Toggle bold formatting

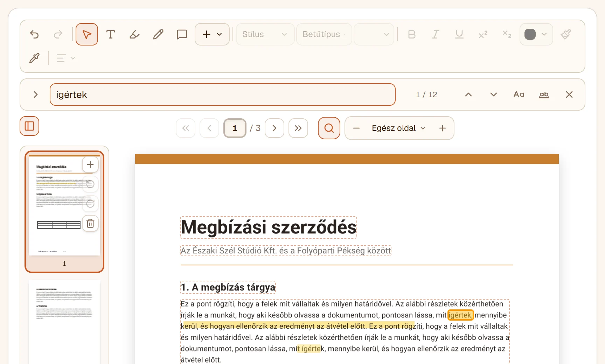412,34
